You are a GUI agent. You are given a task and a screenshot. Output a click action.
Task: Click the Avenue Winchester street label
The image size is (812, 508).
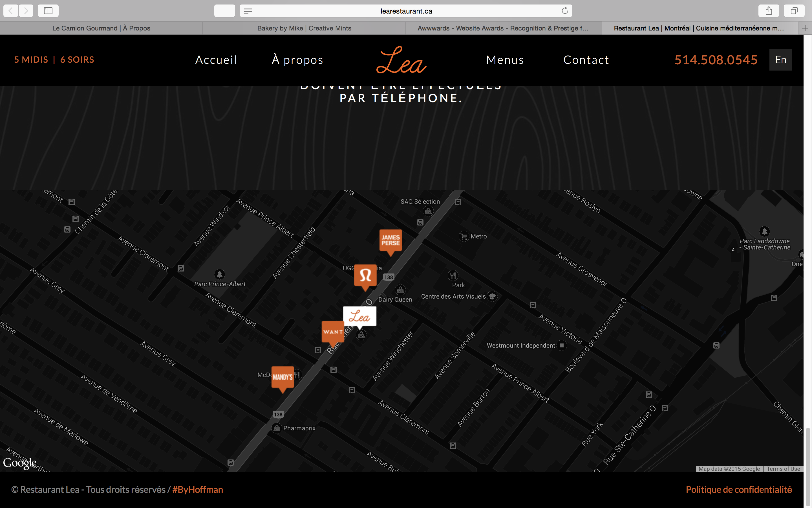point(393,356)
